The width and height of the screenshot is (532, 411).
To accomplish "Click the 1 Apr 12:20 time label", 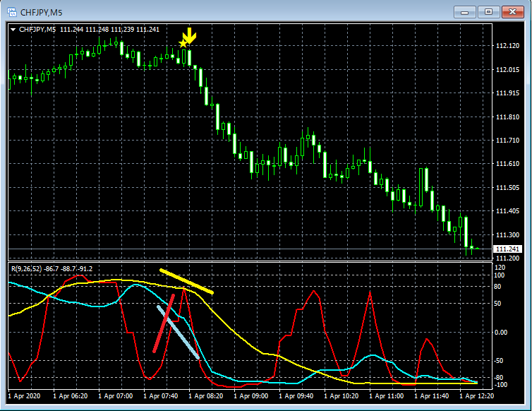I will point(476,396).
